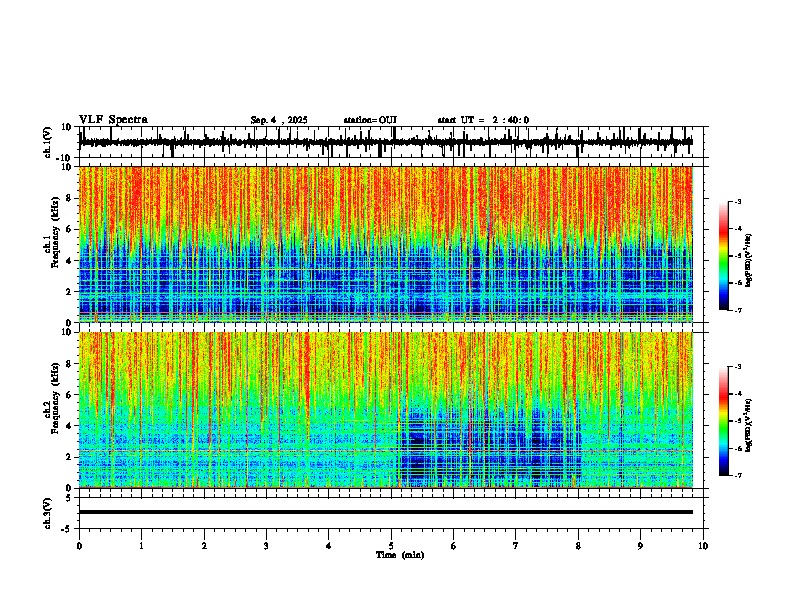This screenshot has height=612, width=792.
Task: Click the station label in the header
Action: tap(370, 120)
